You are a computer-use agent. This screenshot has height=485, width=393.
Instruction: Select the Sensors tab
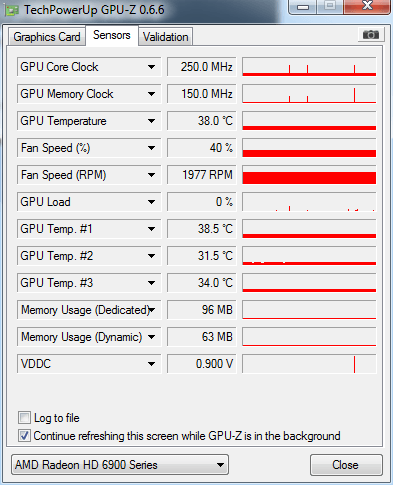pyautogui.click(x=112, y=35)
